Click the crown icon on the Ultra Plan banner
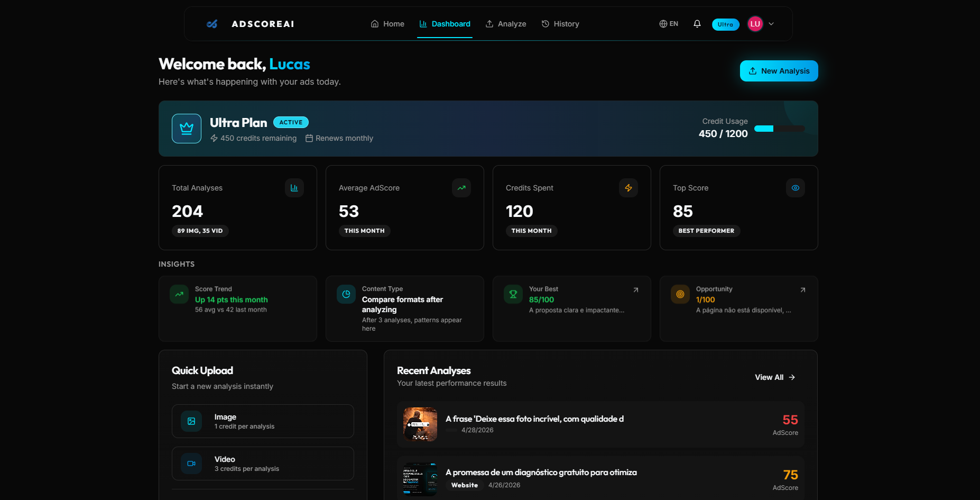The image size is (980, 500). point(186,128)
